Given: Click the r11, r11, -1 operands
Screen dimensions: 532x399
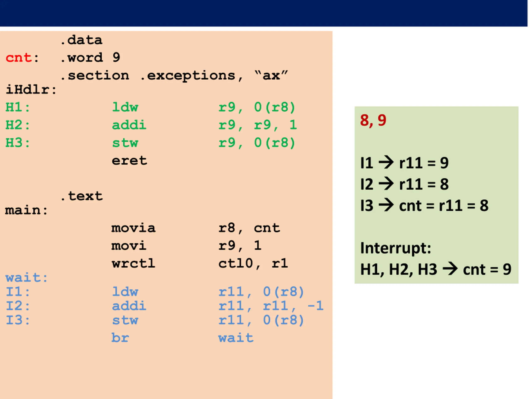Looking at the screenshot, I should [x=271, y=306].
